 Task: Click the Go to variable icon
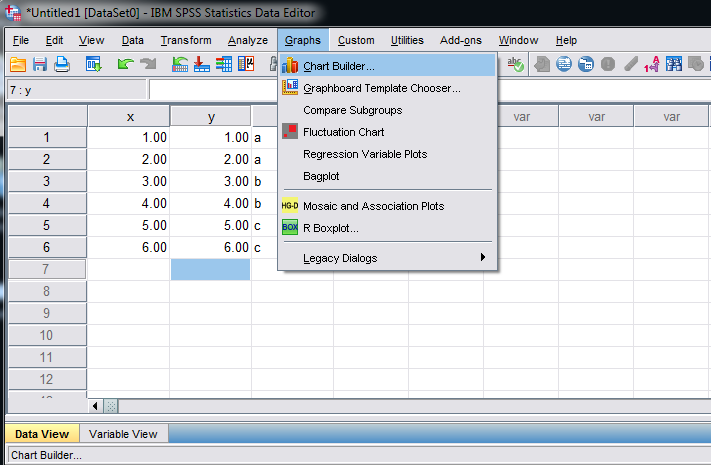tap(201, 64)
